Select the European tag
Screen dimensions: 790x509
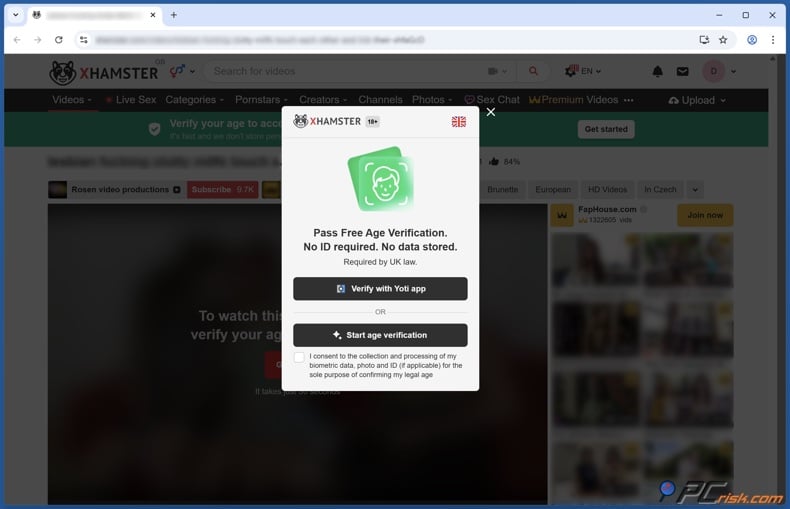553,189
